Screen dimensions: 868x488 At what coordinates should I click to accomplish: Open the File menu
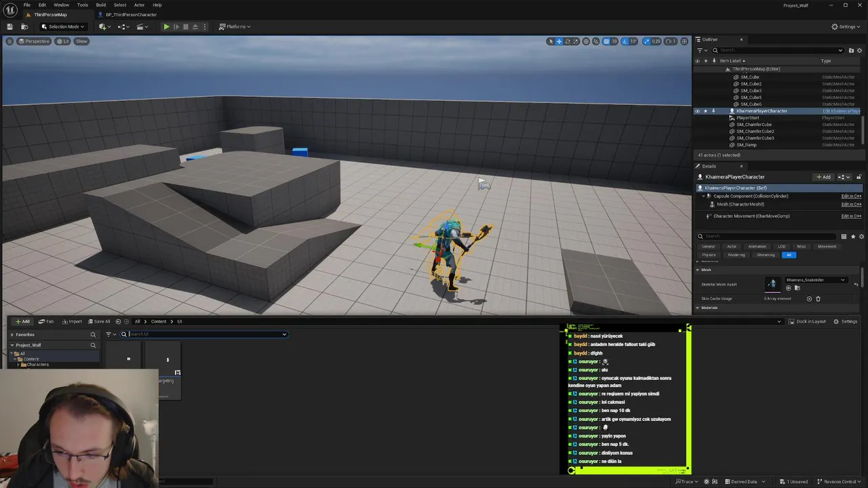pyautogui.click(x=27, y=5)
